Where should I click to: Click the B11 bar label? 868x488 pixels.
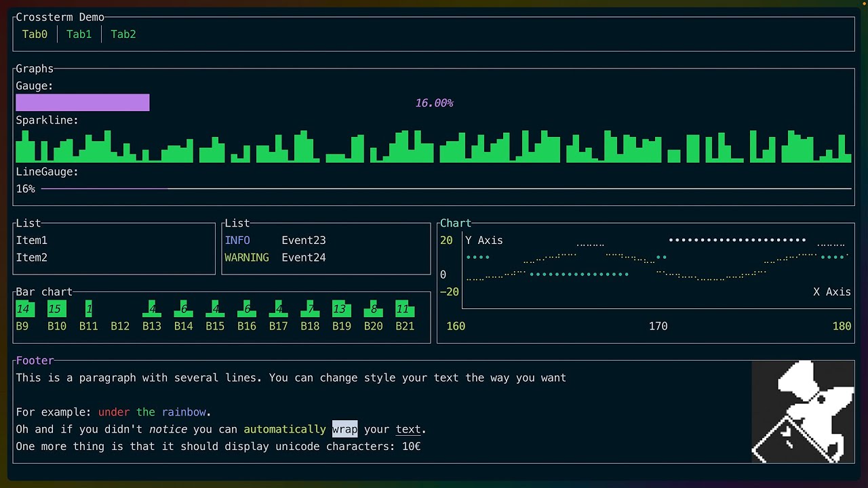[89, 326]
